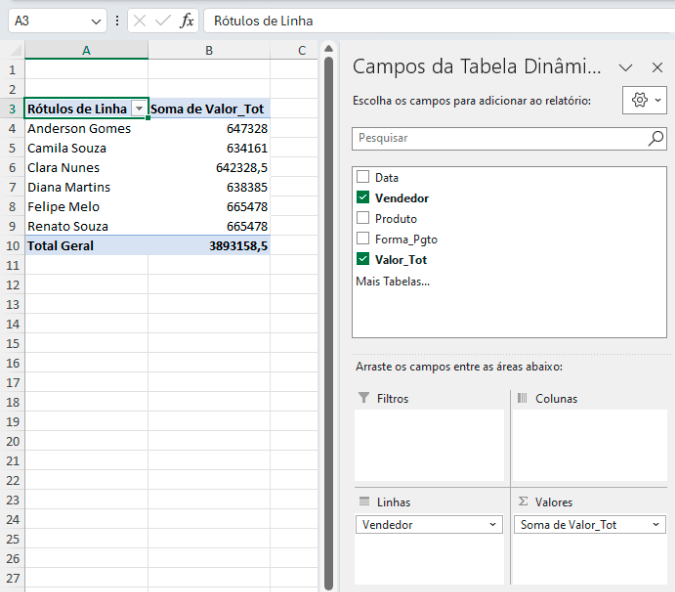
Task: Open task pane options chevron beside title
Action: coord(625,67)
